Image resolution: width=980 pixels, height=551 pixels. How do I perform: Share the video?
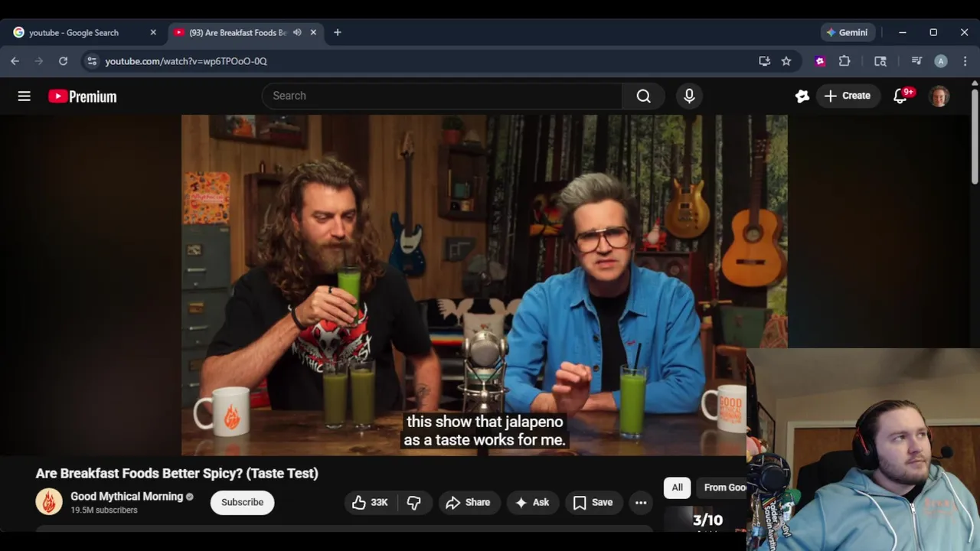point(468,502)
